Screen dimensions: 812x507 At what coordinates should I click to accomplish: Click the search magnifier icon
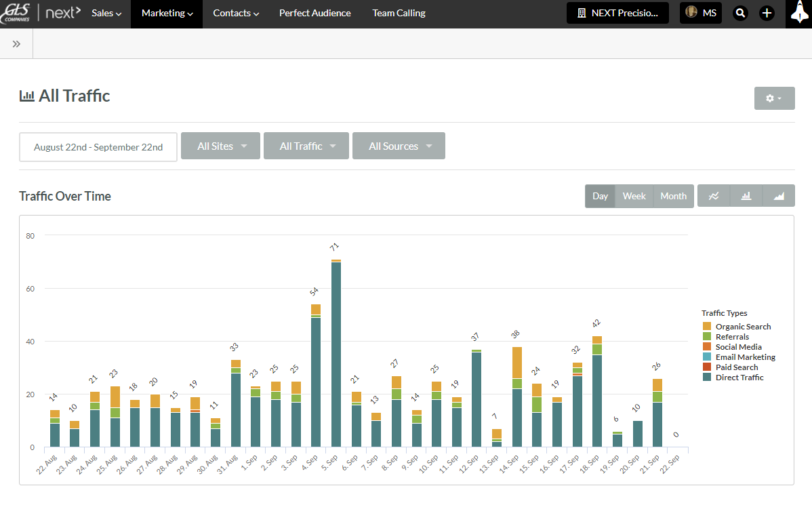pos(741,13)
